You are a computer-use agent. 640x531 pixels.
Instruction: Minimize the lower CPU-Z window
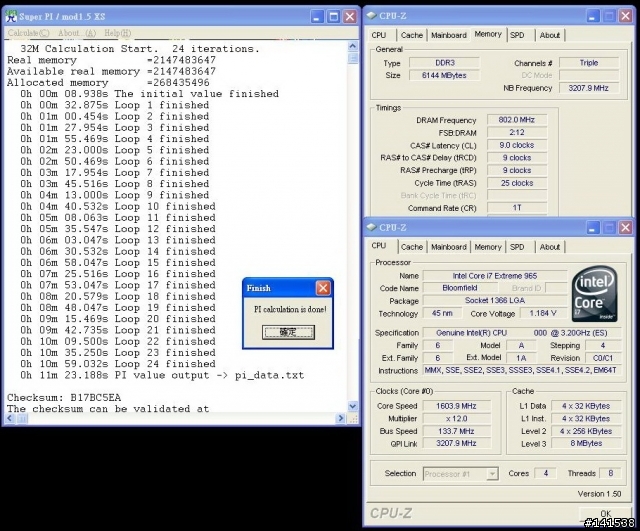pos(593,227)
